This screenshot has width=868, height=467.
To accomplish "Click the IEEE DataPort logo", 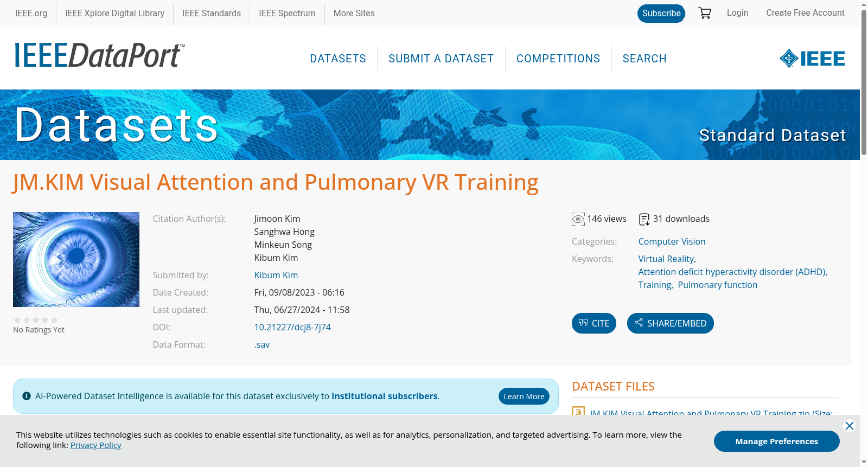I will click(x=99, y=56).
